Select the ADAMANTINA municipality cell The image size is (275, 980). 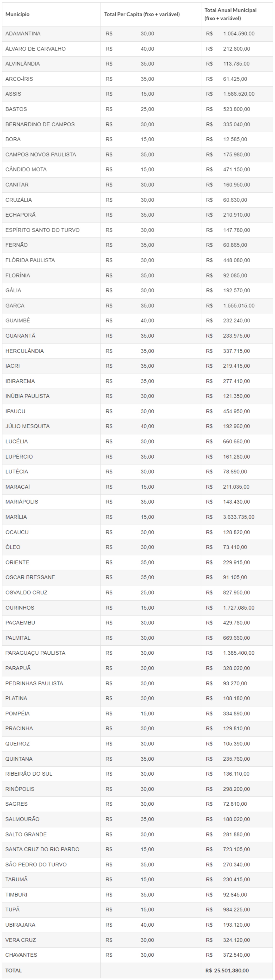(x=23, y=33)
